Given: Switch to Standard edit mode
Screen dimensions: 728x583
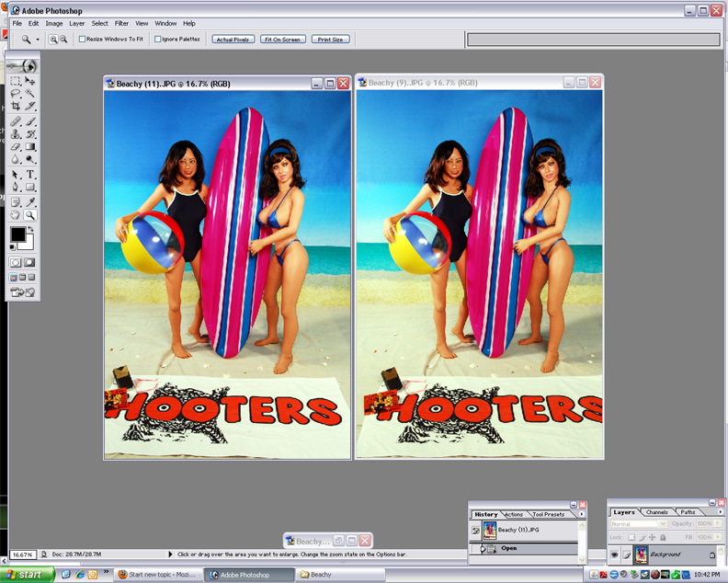Looking at the screenshot, I should tap(16, 262).
